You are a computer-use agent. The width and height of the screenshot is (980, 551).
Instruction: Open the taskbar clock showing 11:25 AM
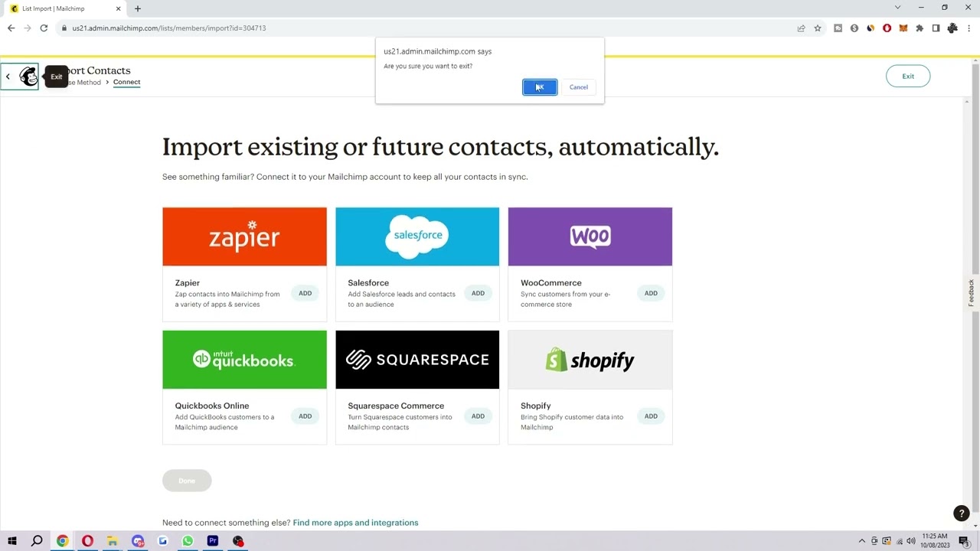(x=935, y=540)
